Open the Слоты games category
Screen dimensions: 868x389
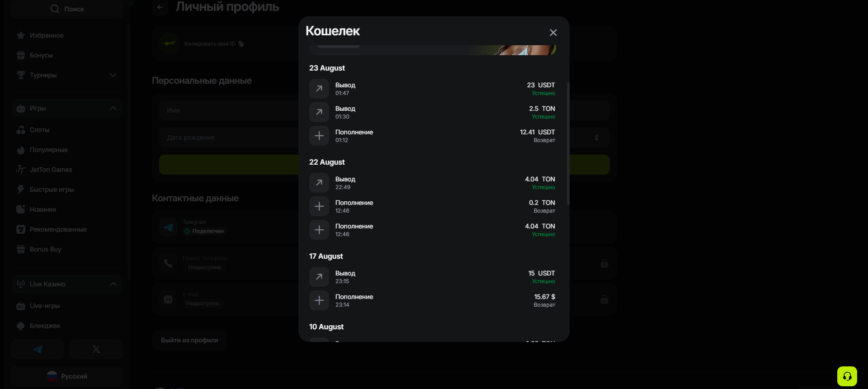click(39, 130)
